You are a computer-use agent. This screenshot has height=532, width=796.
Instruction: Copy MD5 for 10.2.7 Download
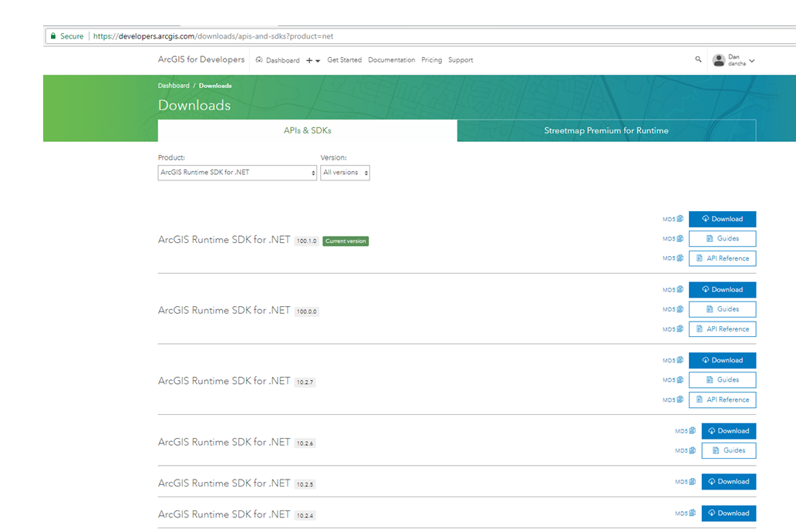pos(673,360)
